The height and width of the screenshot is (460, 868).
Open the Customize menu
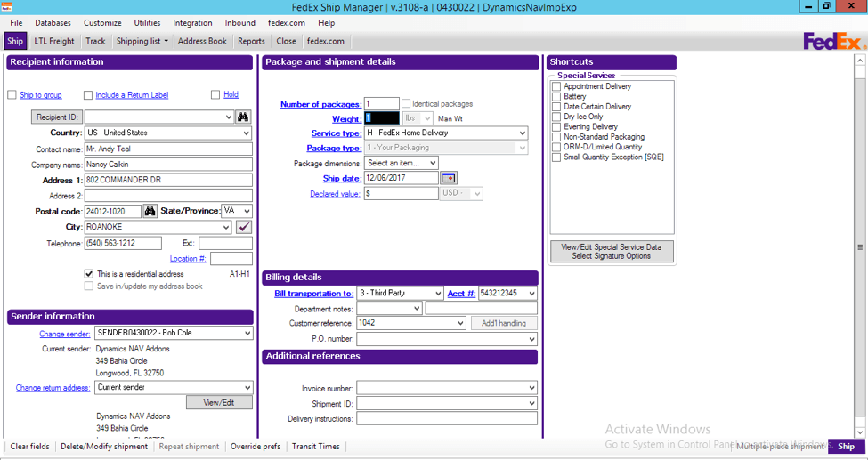(102, 23)
